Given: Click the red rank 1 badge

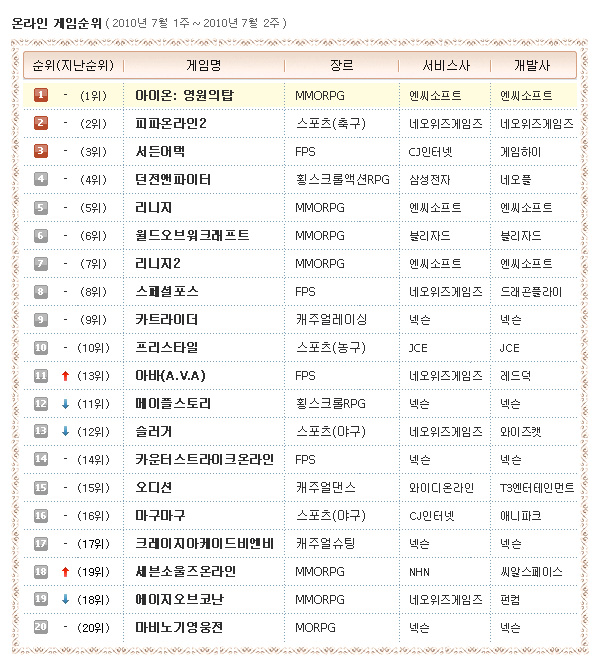Looking at the screenshot, I should coord(41,95).
